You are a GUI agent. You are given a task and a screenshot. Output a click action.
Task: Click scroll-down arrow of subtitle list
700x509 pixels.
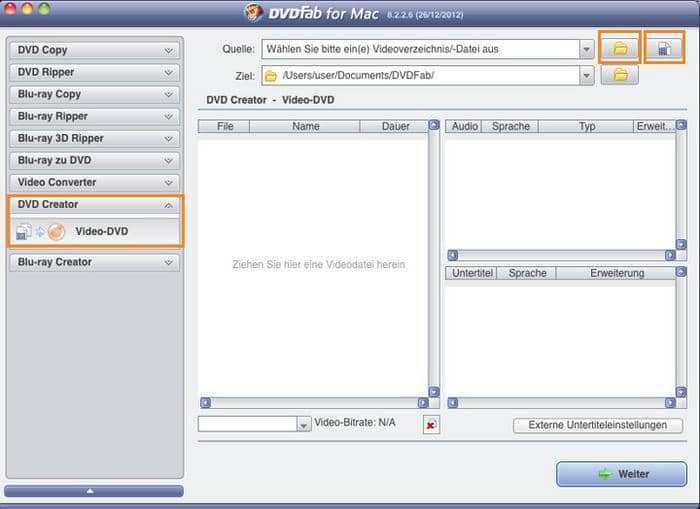(681, 392)
